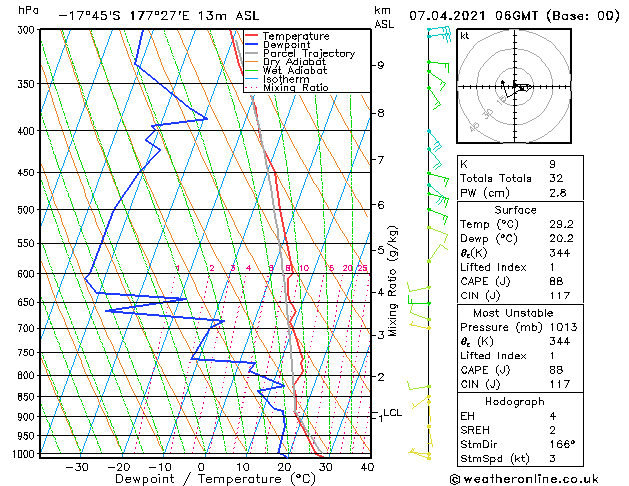Viewport: 629px width, 486px height.
Task: Select the Mixing Ratio legend entry
Action: 287,87
